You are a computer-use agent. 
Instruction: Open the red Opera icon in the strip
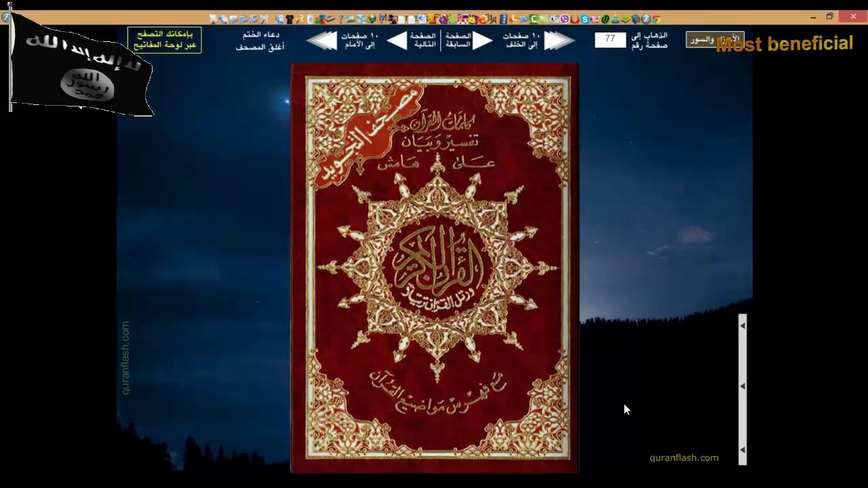click(x=574, y=19)
